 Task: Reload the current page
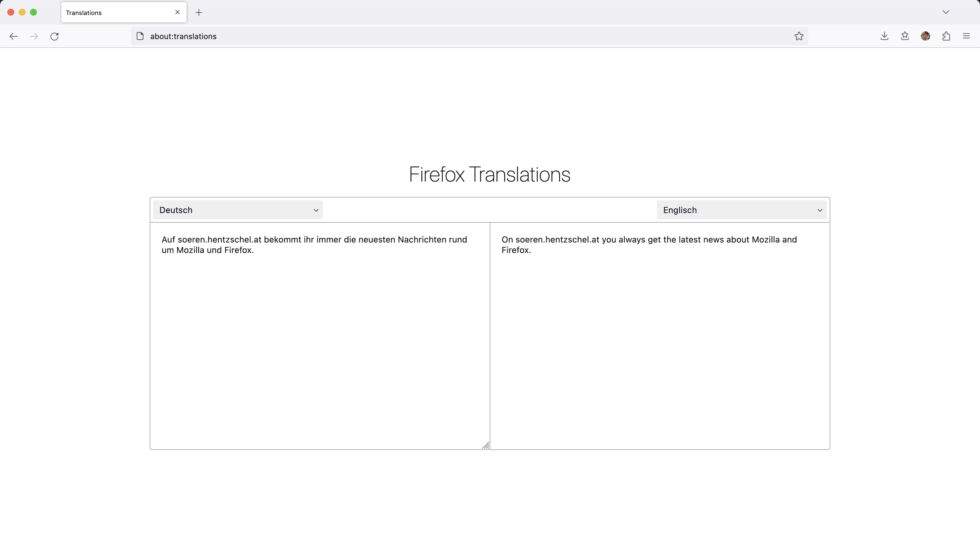point(54,36)
